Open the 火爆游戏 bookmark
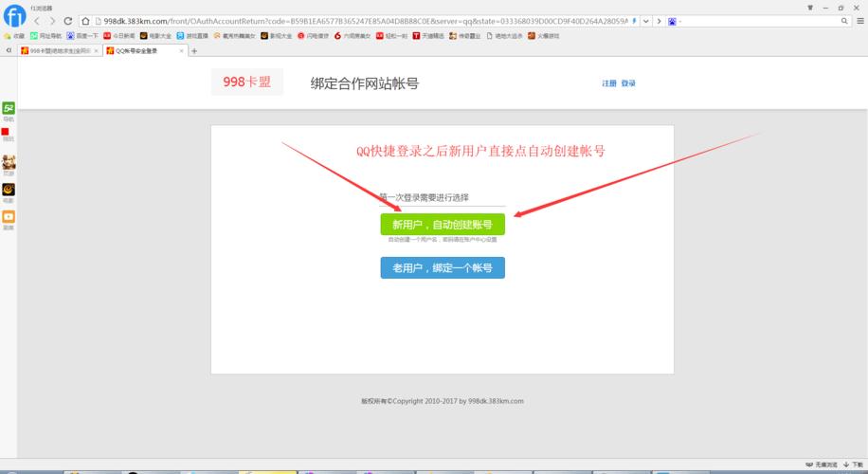Image resolution: width=868 pixels, height=474 pixels. 544,35
